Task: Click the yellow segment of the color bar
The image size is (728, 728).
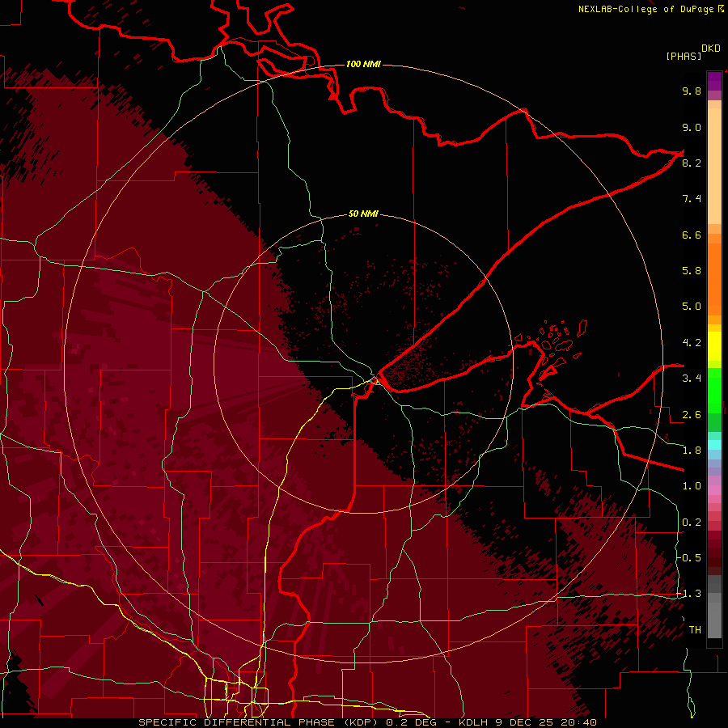Action: tap(714, 346)
